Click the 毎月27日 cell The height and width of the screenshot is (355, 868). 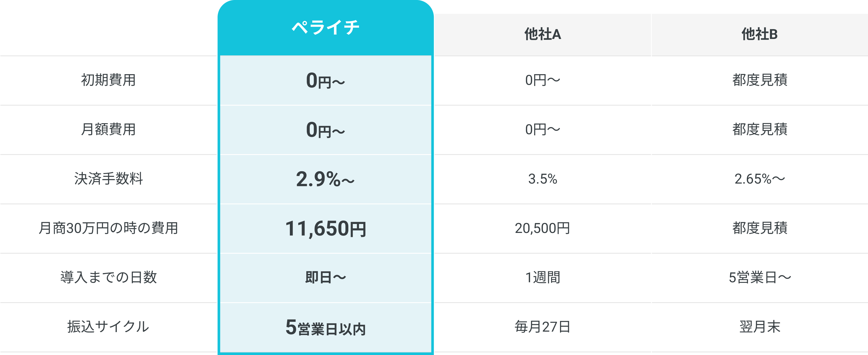542,327
